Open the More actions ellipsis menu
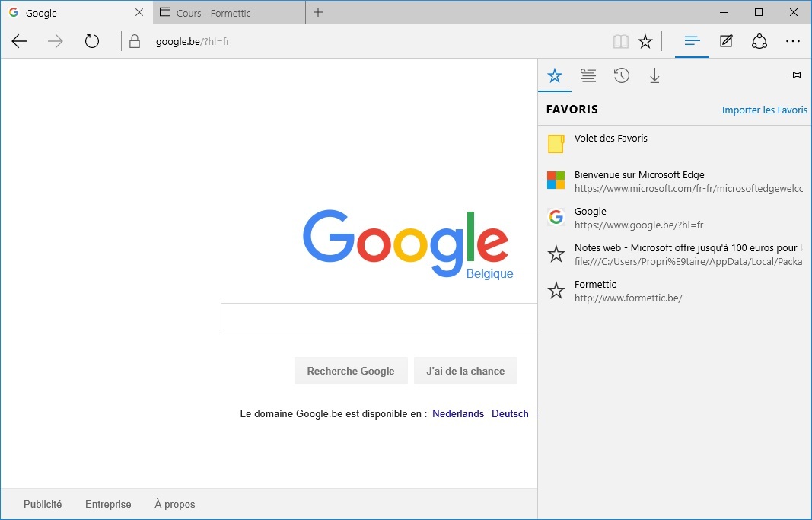This screenshot has height=520, width=812. 793,41
